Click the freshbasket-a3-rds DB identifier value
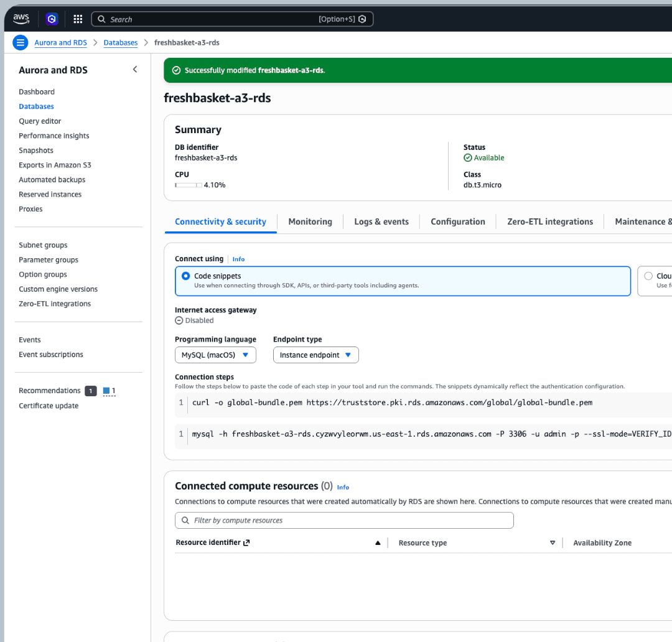This screenshot has width=672, height=642. pyautogui.click(x=206, y=158)
